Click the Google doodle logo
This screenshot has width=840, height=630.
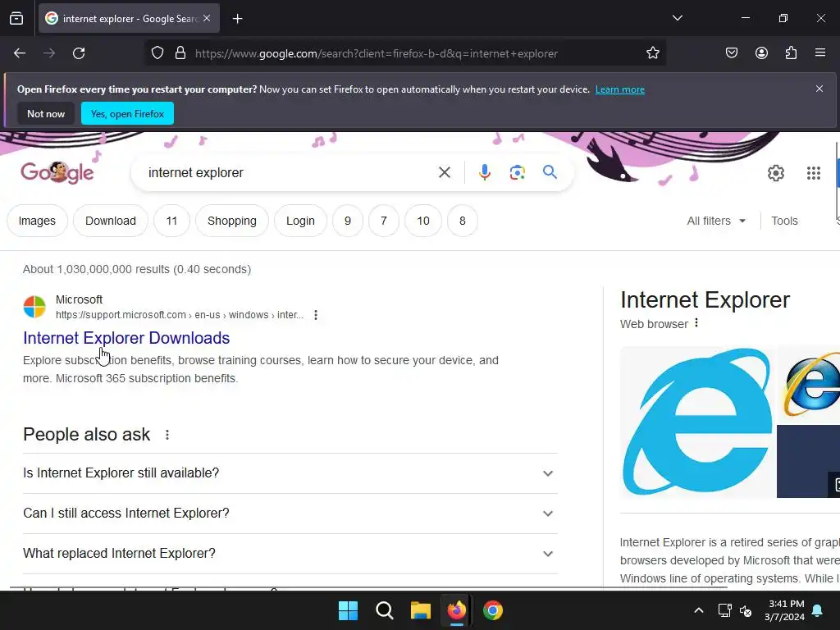[x=57, y=172]
